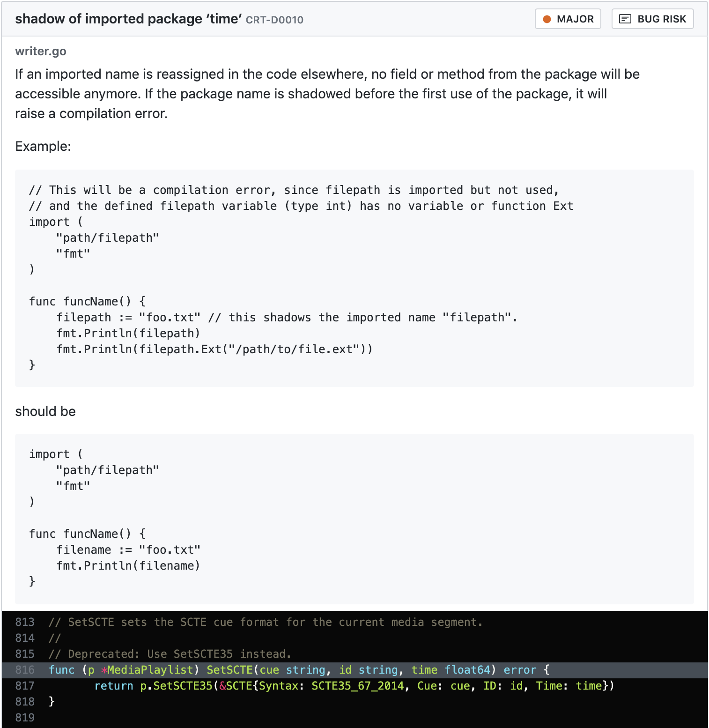Select line number 813 in the code snippet
The height and width of the screenshot is (728, 709).
click(25, 622)
